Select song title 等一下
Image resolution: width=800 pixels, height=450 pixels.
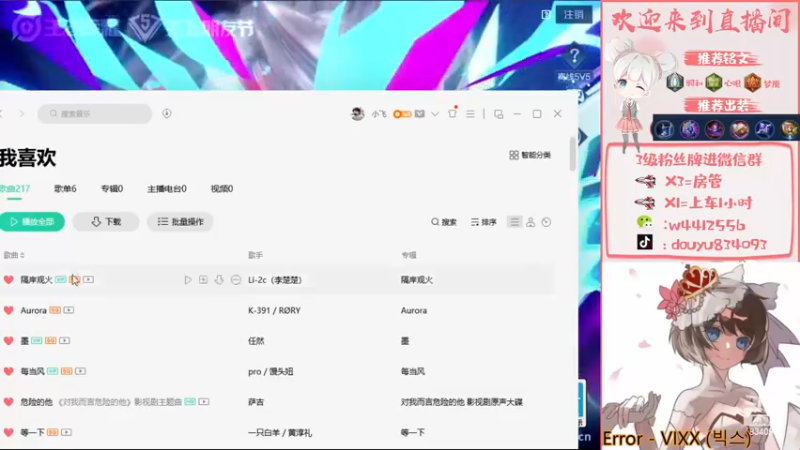click(x=33, y=432)
